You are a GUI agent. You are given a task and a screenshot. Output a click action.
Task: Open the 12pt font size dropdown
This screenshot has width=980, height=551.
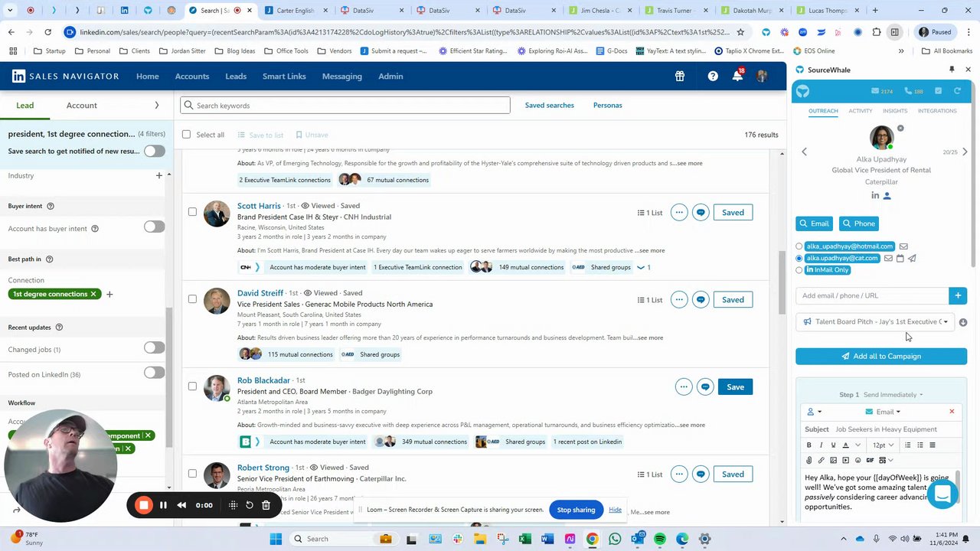click(x=883, y=445)
